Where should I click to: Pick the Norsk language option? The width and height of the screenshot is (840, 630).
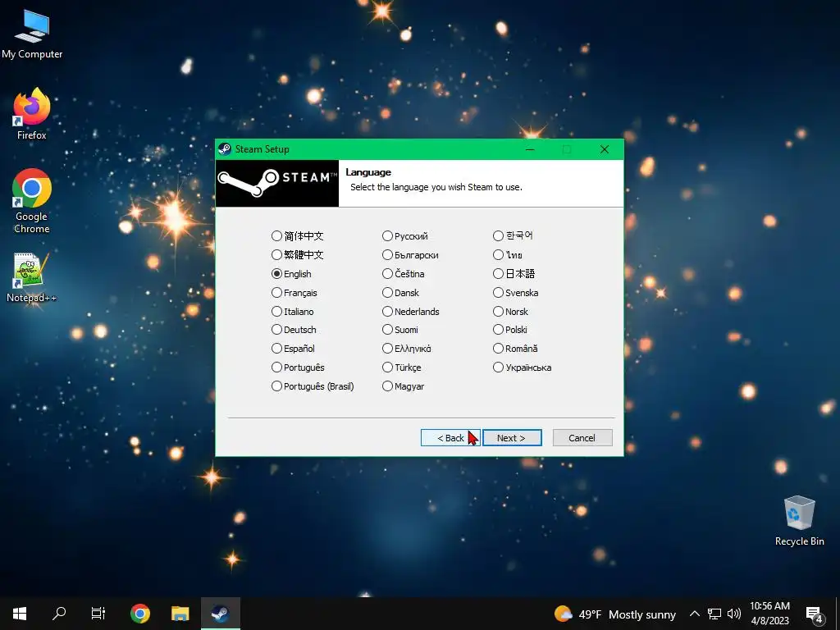coord(510,311)
